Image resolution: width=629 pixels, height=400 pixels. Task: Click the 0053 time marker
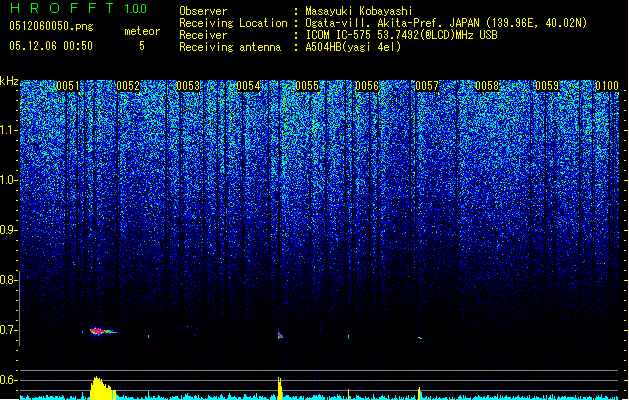pos(188,86)
